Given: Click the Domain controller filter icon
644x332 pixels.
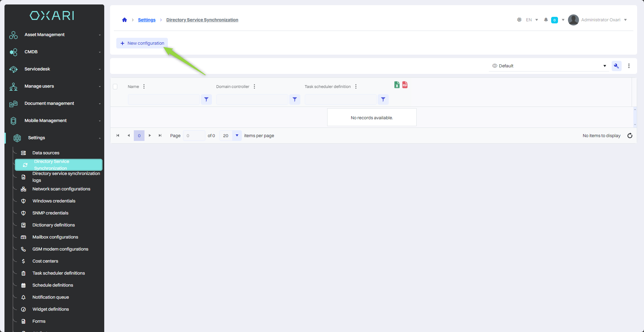Looking at the screenshot, I should click(x=294, y=100).
